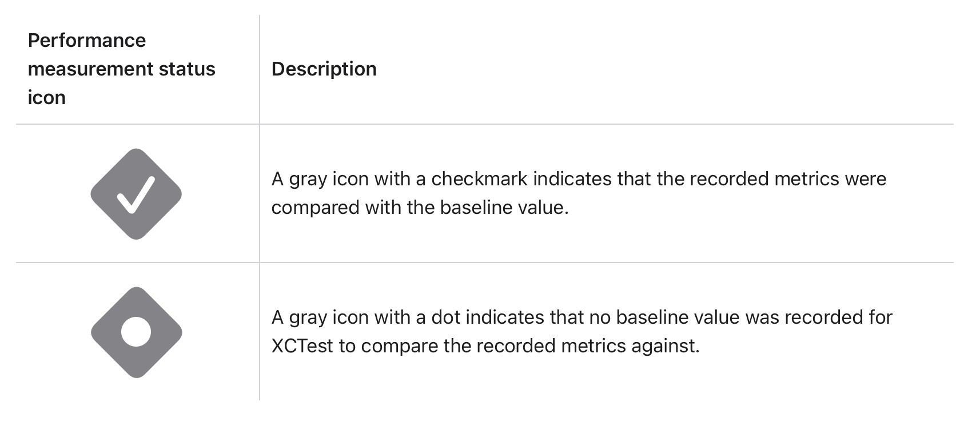980x421 pixels.
Task: Click 'A gray icon' starting the dot row
Action: click(x=320, y=317)
